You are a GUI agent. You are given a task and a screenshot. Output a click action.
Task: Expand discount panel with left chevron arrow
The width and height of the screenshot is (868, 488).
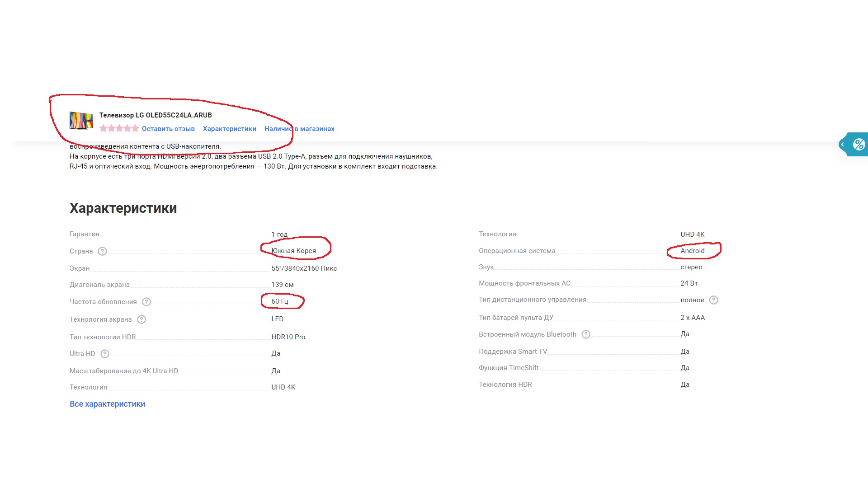(x=843, y=145)
